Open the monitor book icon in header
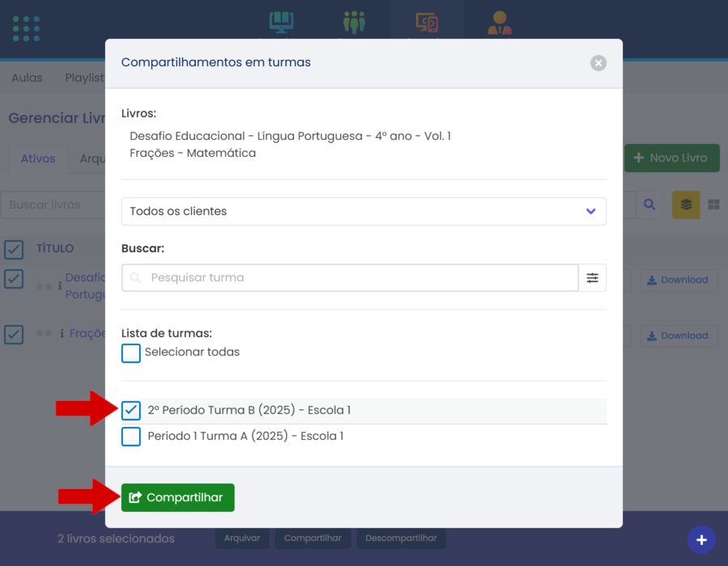Screen dimensions: 728x566 (x=281, y=22)
